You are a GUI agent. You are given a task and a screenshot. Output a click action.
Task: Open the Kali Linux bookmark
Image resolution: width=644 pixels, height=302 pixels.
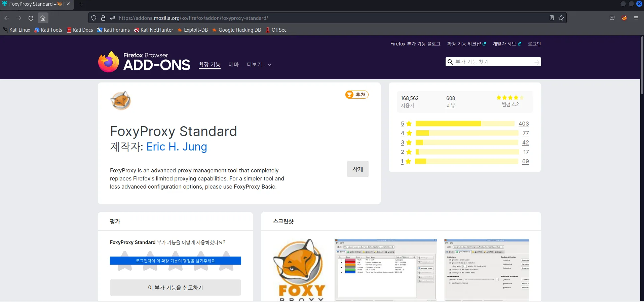tap(16, 30)
